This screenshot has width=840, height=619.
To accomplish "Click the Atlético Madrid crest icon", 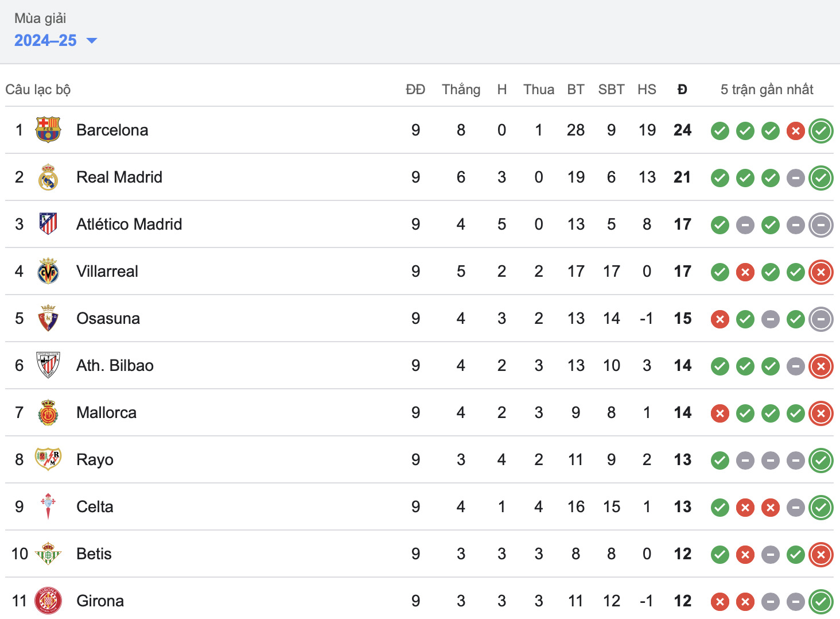I will click(48, 224).
